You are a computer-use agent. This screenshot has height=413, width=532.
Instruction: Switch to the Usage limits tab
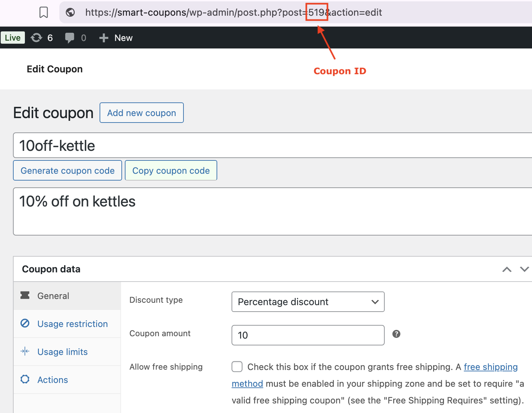tap(62, 352)
